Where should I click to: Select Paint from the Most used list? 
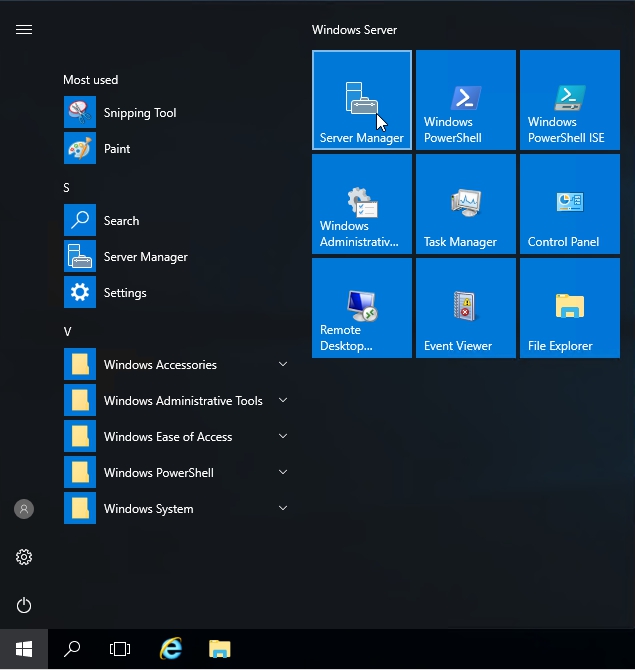tap(117, 149)
